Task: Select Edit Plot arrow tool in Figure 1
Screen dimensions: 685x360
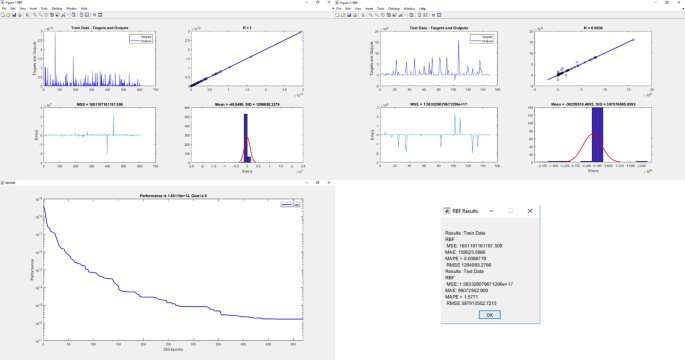Action: coord(28,15)
